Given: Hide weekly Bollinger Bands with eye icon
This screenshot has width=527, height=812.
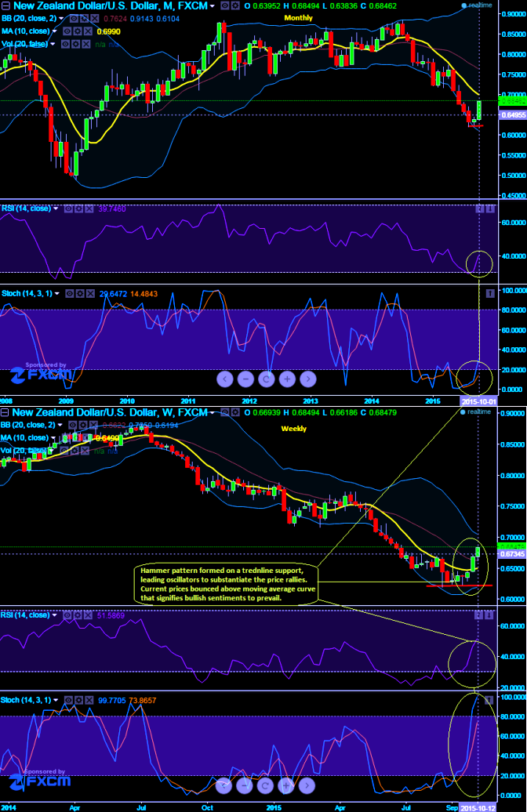Looking at the screenshot, I should click(x=73, y=425).
